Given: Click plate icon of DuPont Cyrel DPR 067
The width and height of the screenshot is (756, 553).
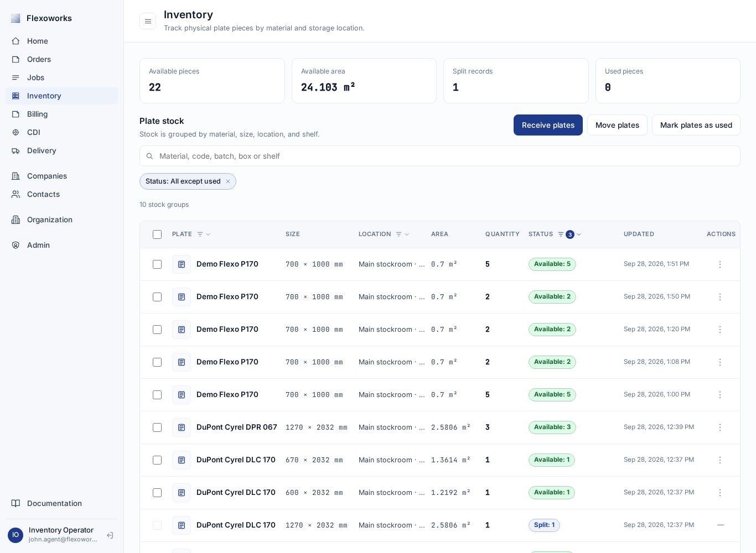Looking at the screenshot, I should [182, 427].
